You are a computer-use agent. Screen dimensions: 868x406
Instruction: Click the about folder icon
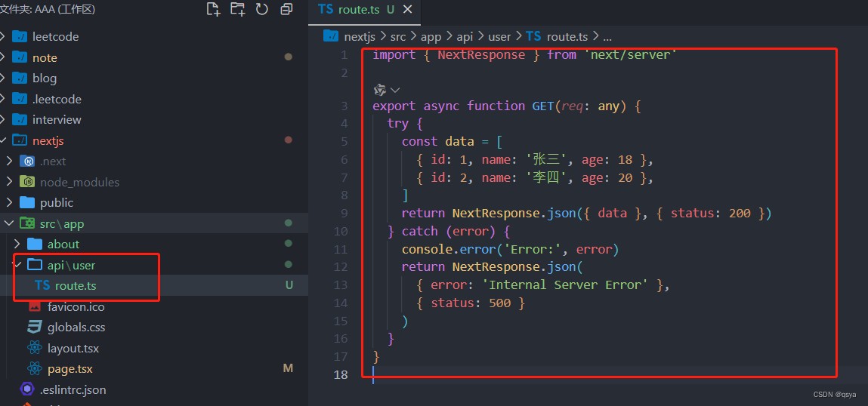[x=35, y=244]
